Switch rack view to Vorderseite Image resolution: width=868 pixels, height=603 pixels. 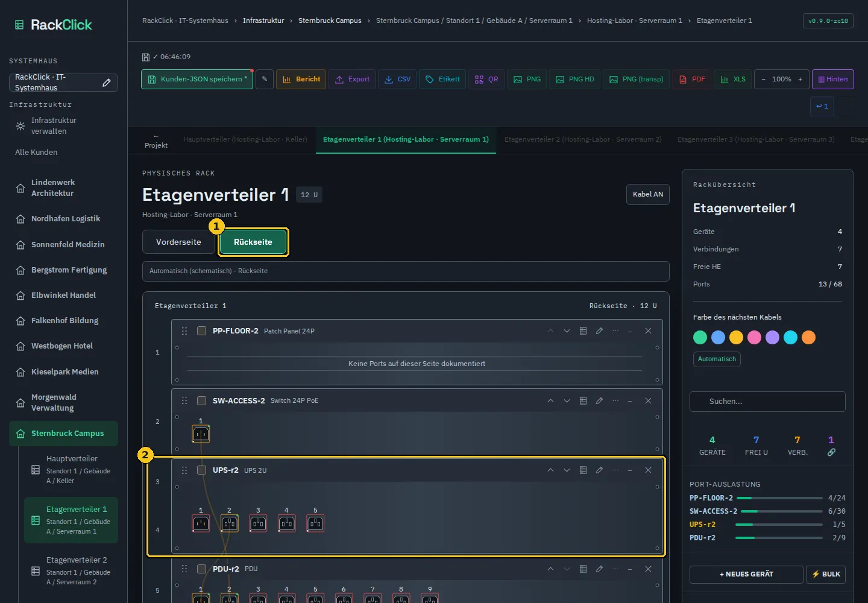pos(178,242)
